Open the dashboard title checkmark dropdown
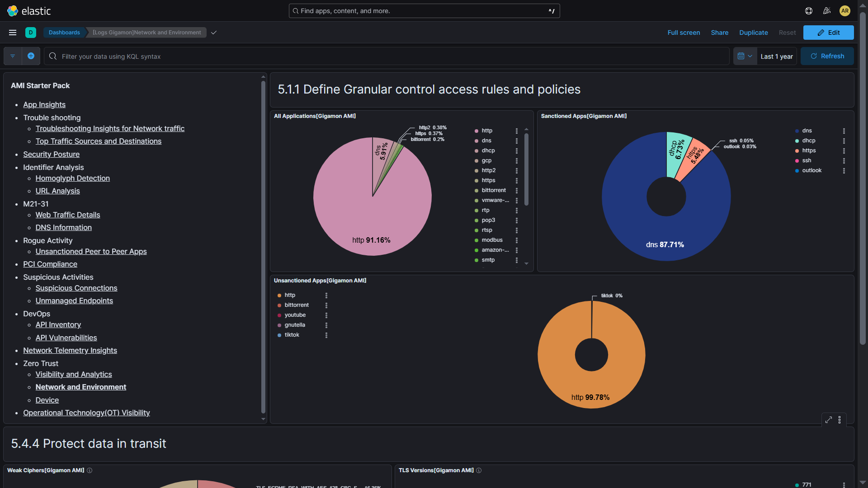868x488 pixels. 213,32
